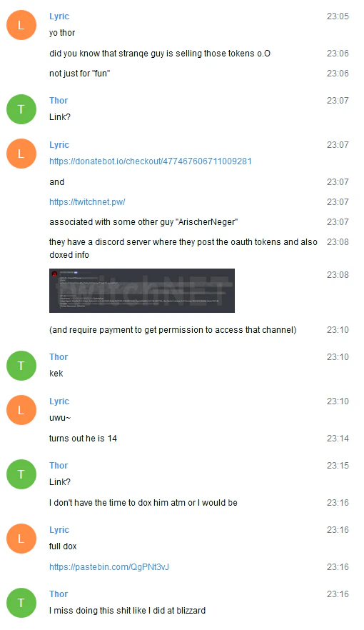Image resolution: width=364 pixels, height=630 pixels.
Task: Click Thor's avatar beside "kek" message
Action: pyautogui.click(x=21, y=366)
